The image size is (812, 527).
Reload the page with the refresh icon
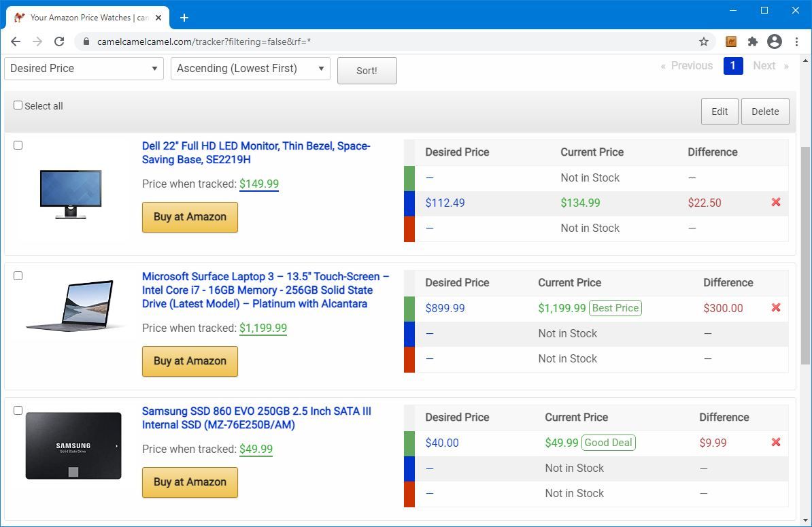click(59, 41)
